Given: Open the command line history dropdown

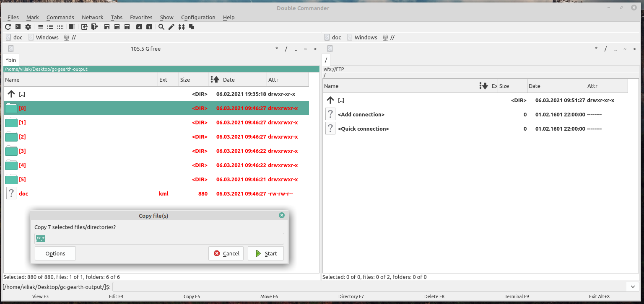Looking at the screenshot, I should click(633, 287).
